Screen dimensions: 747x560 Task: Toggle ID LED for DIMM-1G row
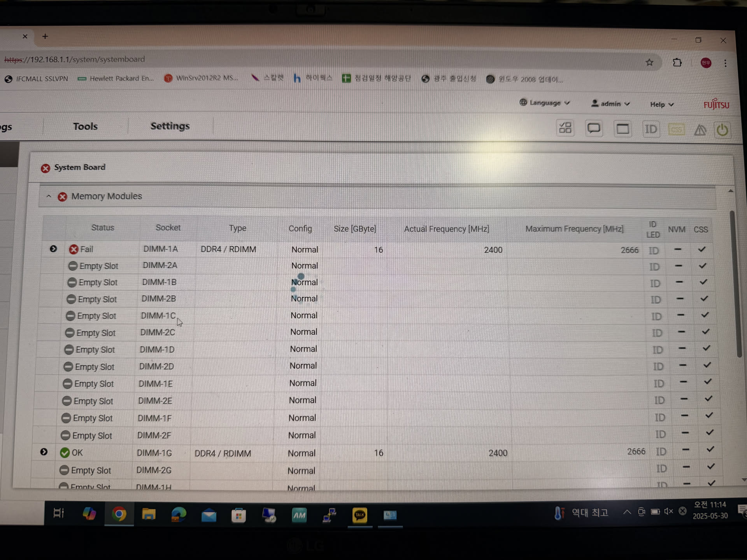click(661, 452)
